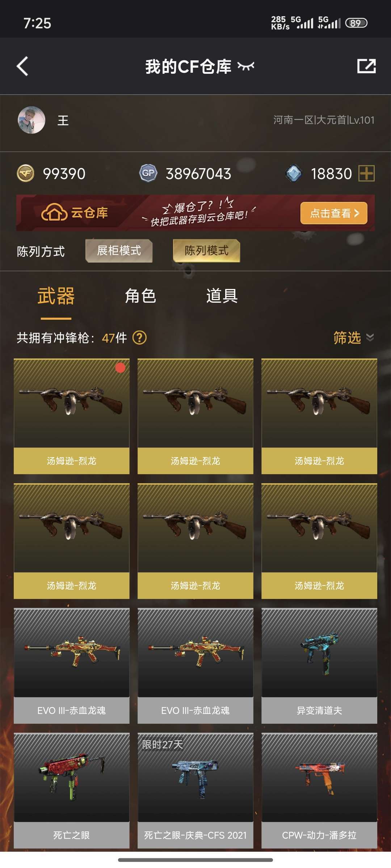Screen dimensions: 391x868
Task: Open the share export icon
Action: coord(366,66)
